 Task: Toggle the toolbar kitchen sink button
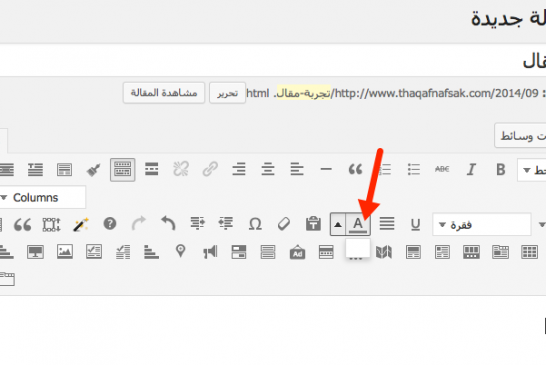point(123,170)
